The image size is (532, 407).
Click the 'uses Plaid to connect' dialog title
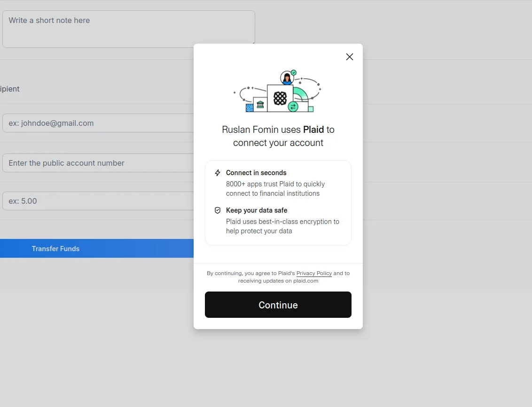tap(278, 136)
